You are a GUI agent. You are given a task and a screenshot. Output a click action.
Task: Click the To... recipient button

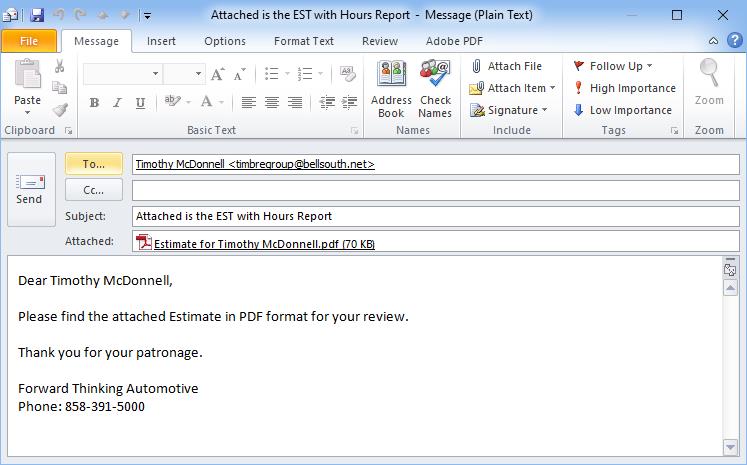click(94, 164)
